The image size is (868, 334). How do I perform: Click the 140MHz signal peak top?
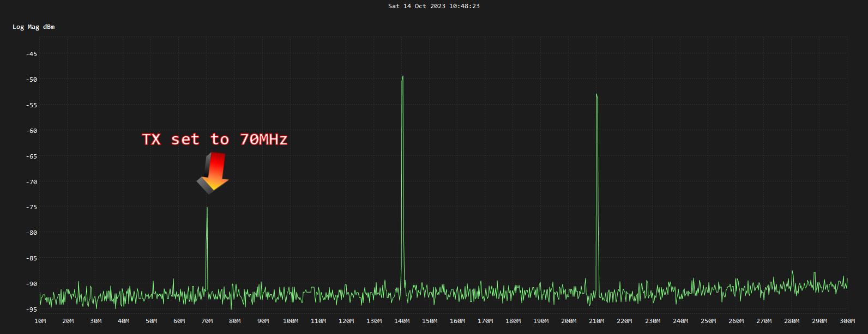(x=402, y=77)
